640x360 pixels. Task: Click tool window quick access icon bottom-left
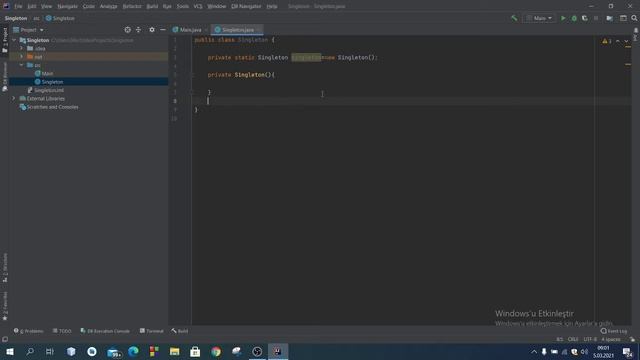5,339
